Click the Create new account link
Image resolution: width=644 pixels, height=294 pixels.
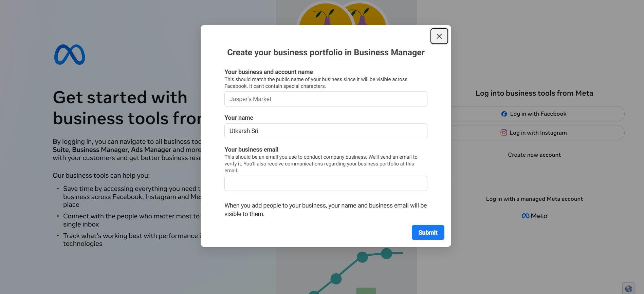[x=534, y=155]
